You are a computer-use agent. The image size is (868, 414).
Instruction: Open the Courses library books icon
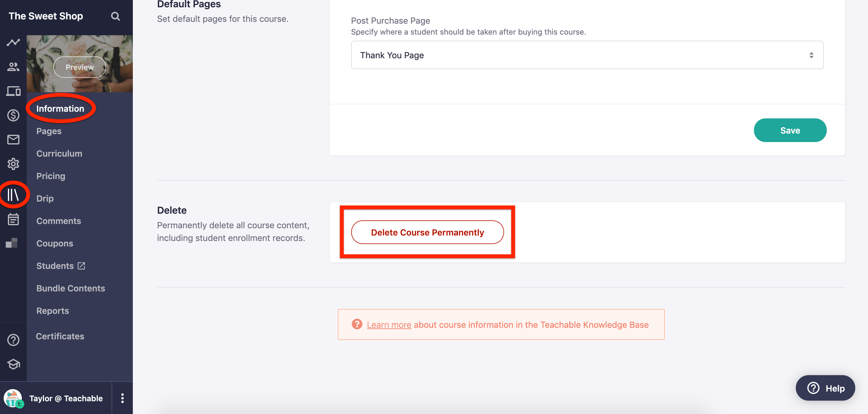[13, 195]
